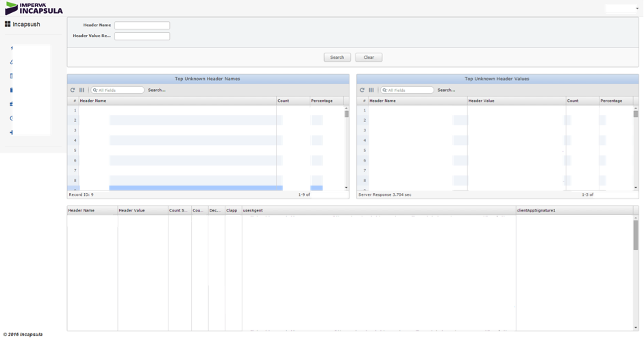Sort bottom table by Clapp column
The image size is (644, 341).
coord(234,210)
